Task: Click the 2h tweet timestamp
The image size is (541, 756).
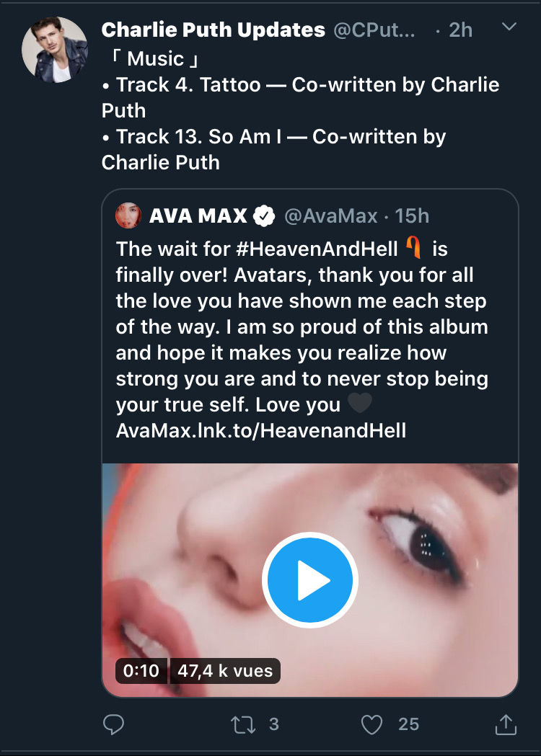Action: click(x=460, y=30)
